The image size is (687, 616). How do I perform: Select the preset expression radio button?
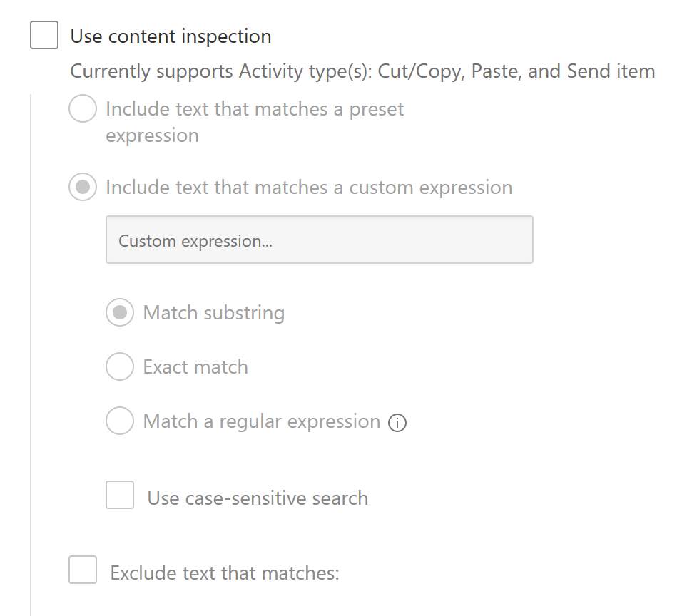83,109
